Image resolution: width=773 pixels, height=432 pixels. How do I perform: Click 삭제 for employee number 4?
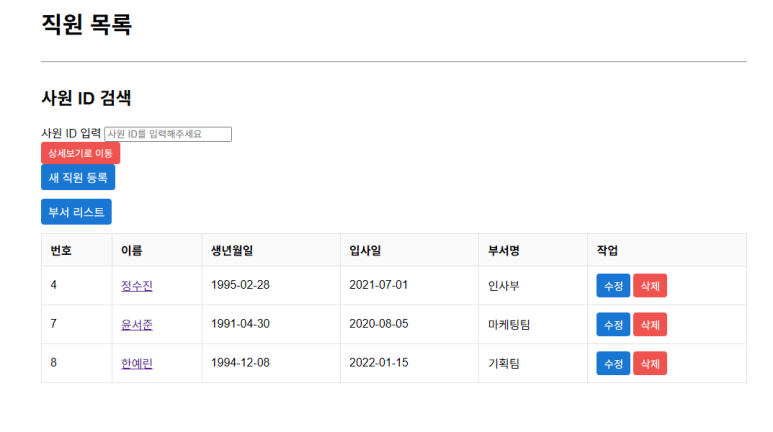click(x=650, y=286)
